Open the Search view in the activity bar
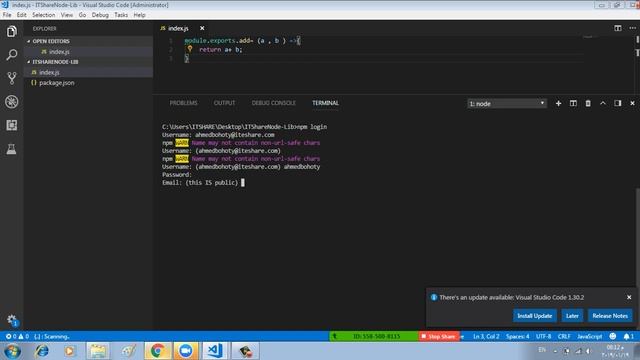The image size is (640, 360). pos(11,55)
